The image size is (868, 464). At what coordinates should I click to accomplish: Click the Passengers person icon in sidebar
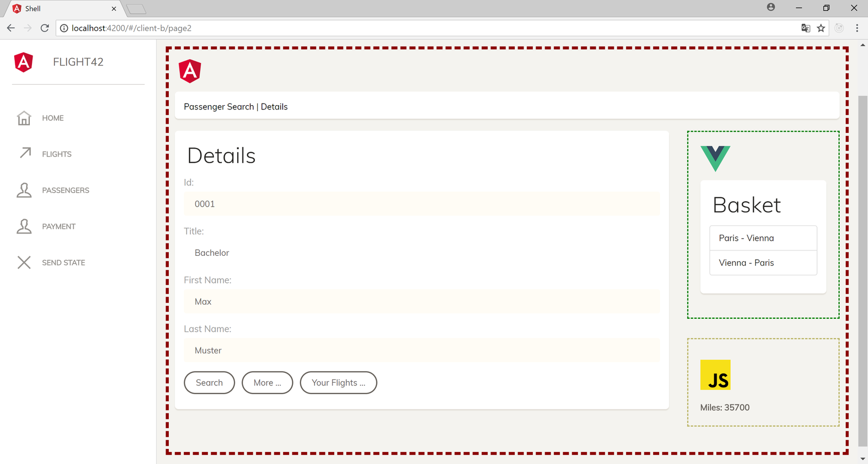[x=24, y=190]
